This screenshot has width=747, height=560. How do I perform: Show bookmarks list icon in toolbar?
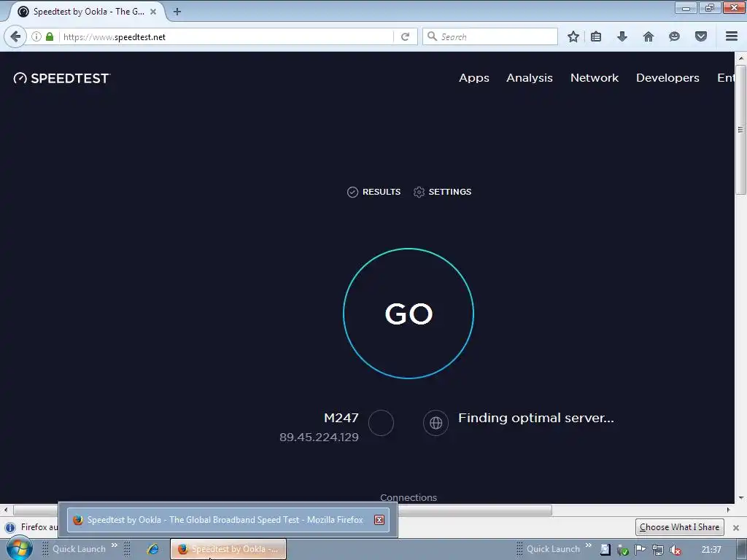click(x=596, y=36)
